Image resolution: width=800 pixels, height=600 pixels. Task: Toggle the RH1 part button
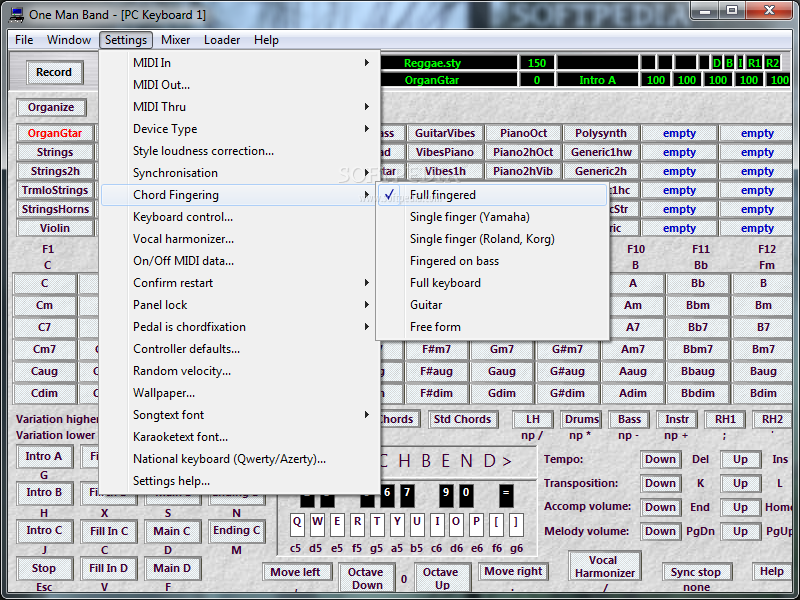725,419
